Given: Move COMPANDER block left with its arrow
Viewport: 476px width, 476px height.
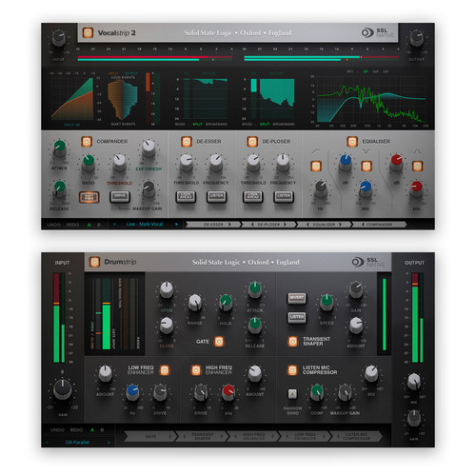Looking at the screenshot, I should (x=363, y=225).
